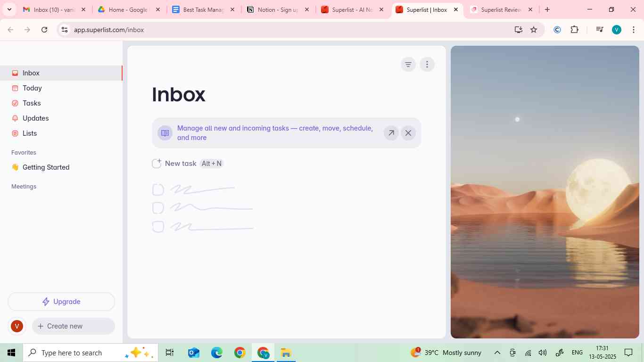Click the book icon in info banner
Viewport: 644px width, 362px height.
[165, 133]
